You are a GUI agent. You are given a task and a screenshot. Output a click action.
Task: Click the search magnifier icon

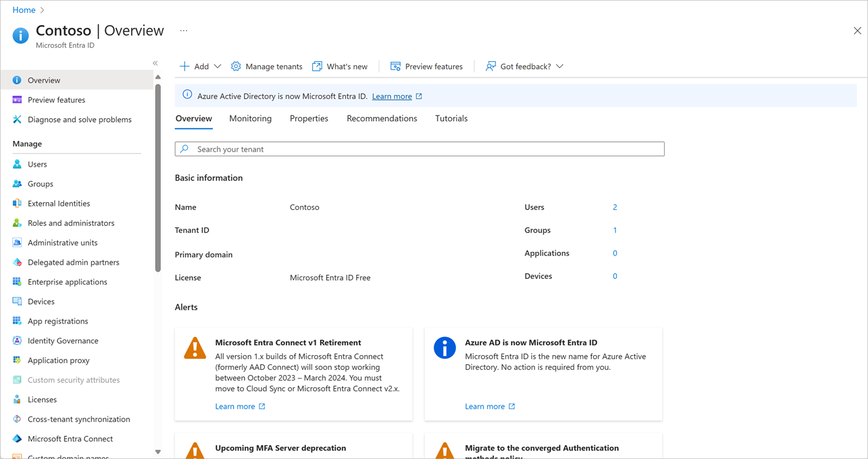click(185, 149)
